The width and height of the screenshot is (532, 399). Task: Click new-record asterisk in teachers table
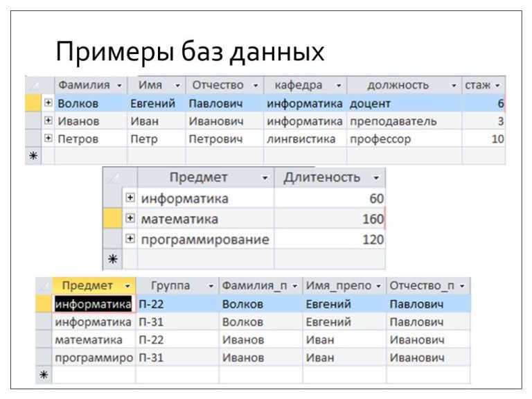(x=33, y=156)
